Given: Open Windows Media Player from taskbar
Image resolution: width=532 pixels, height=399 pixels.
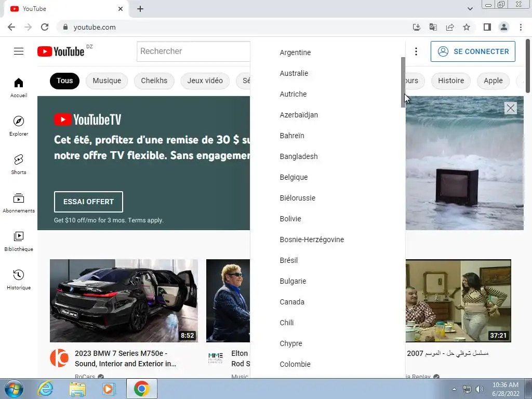Looking at the screenshot, I should pyautogui.click(x=109, y=389).
